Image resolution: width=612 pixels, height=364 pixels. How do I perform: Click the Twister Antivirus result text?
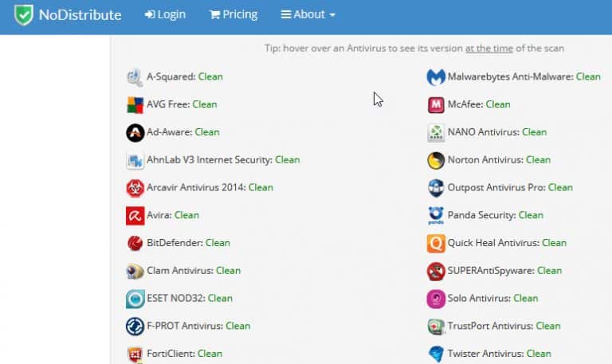click(x=500, y=354)
